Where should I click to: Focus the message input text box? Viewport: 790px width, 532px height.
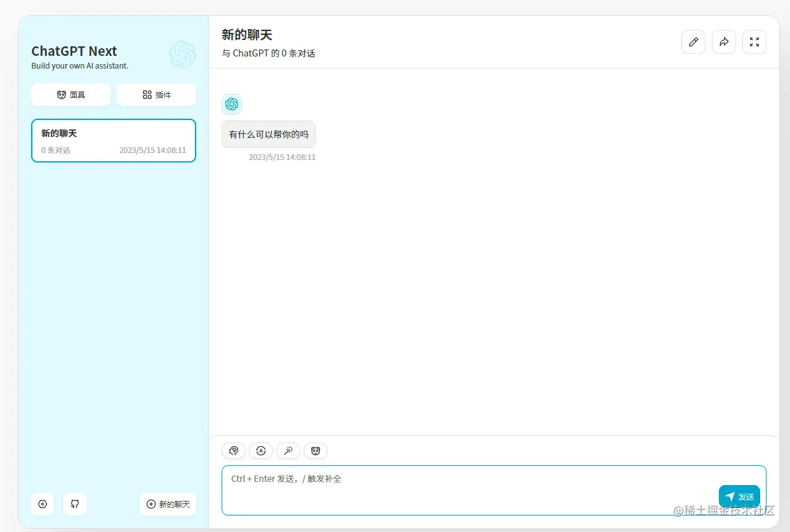(494, 490)
